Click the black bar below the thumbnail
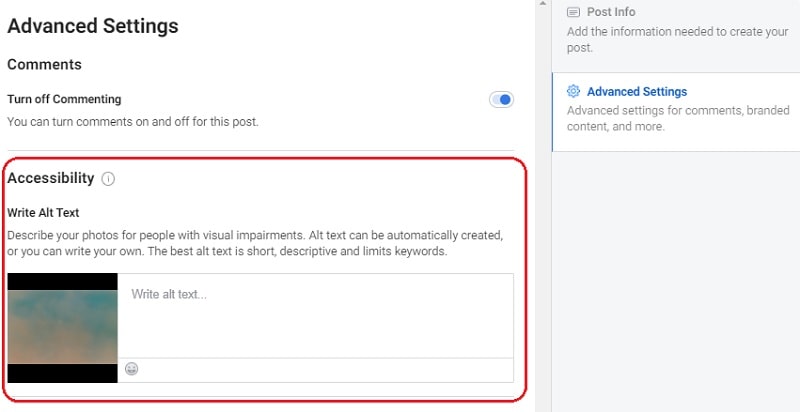800x412 pixels. point(62,373)
